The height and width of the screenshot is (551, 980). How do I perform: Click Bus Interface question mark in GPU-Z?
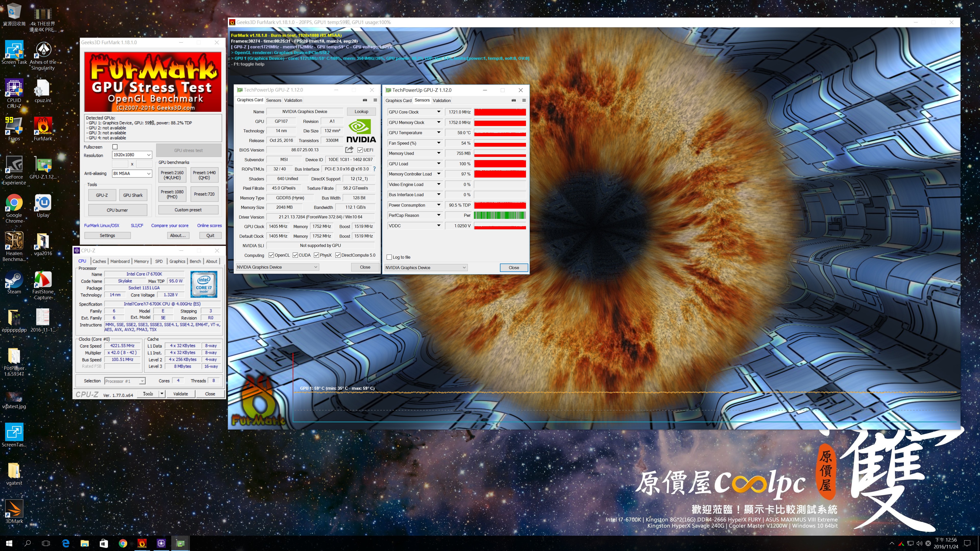374,169
